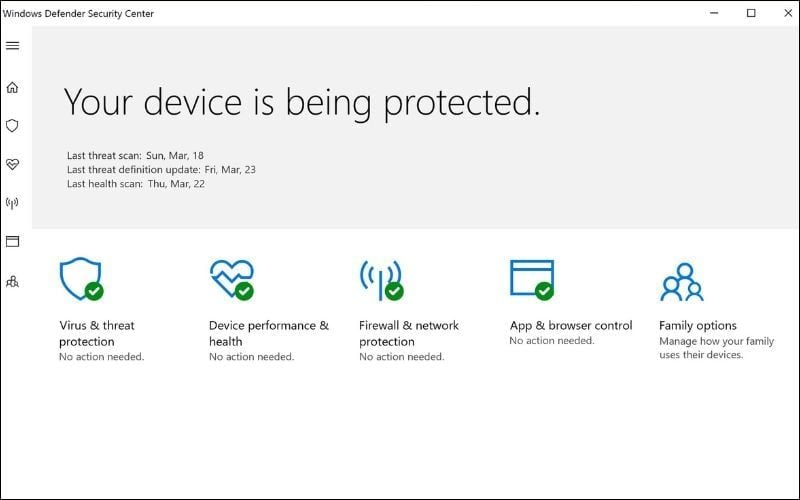Select the sidebar firewall and network signal icon
Viewport: 800px width, 500px height.
click(13, 203)
